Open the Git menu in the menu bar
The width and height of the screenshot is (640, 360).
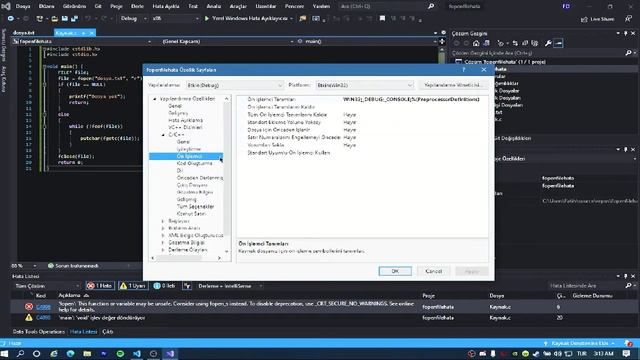tap(98, 6)
